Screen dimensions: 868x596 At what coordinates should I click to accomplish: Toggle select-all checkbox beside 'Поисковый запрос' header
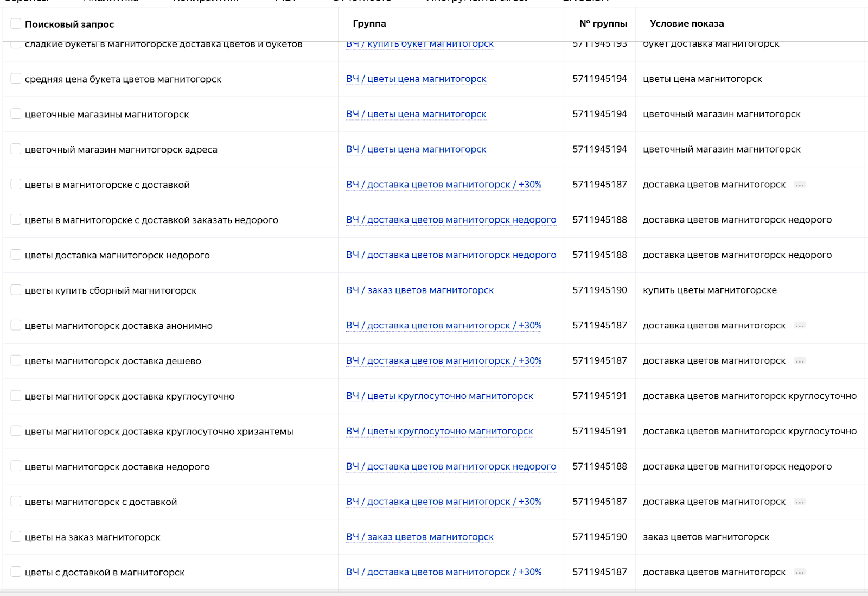pos(16,23)
